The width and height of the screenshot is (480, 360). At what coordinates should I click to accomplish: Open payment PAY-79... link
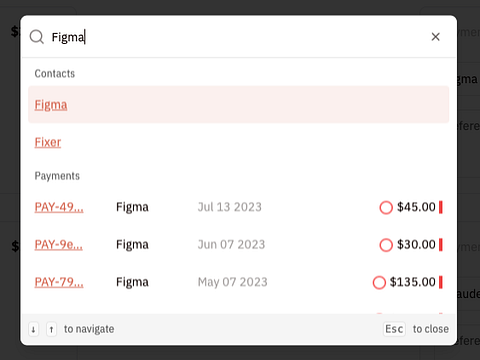[x=59, y=282]
